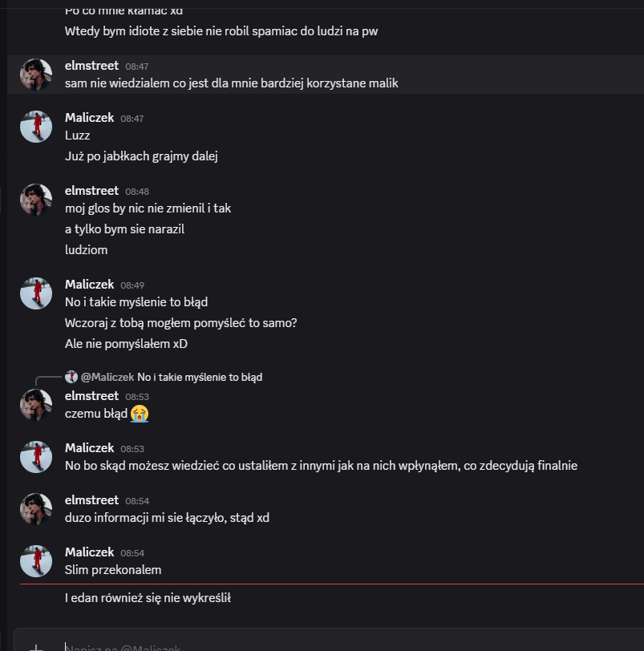
Task: Click the Maliczek username at 08:53
Action: click(89, 448)
